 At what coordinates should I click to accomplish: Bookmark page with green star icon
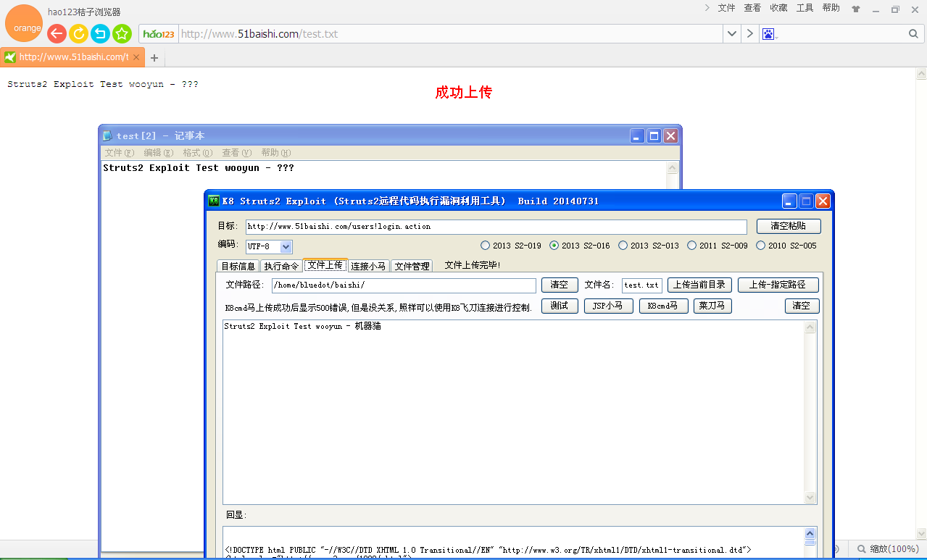[122, 33]
